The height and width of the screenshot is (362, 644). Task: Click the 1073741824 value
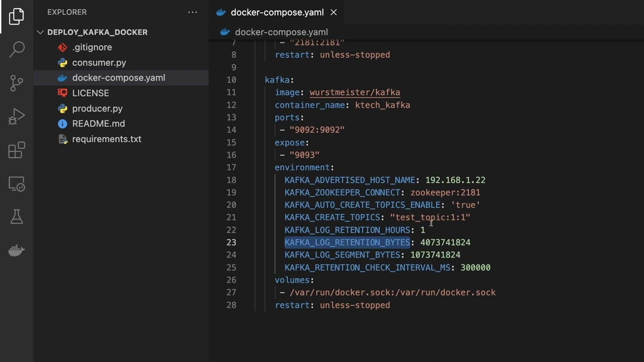[x=435, y=255]
